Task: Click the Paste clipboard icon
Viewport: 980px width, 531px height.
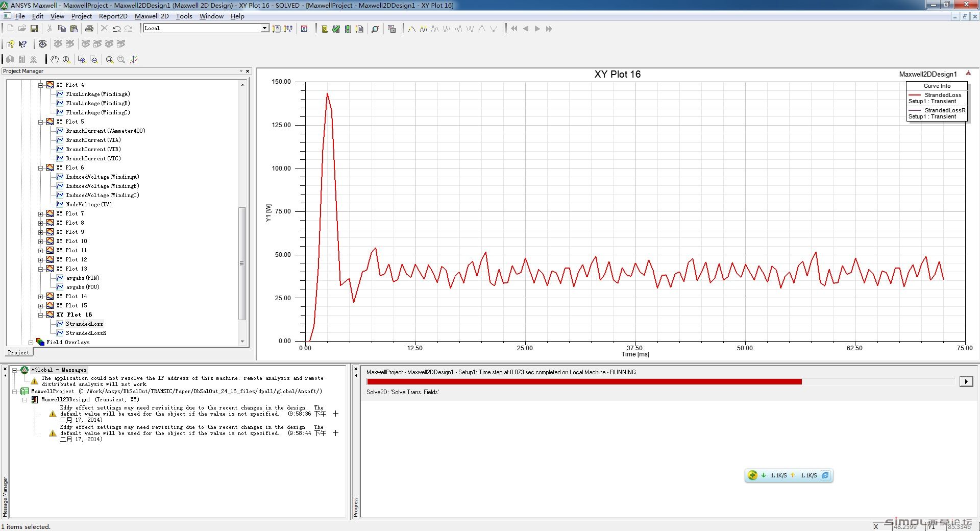Action: [74, 29]
